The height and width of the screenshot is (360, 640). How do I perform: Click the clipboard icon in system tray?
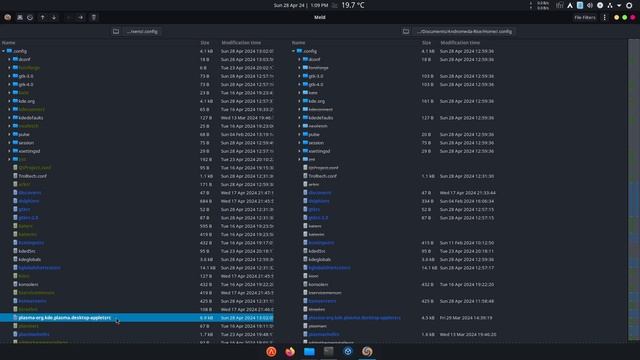(580, 5)
